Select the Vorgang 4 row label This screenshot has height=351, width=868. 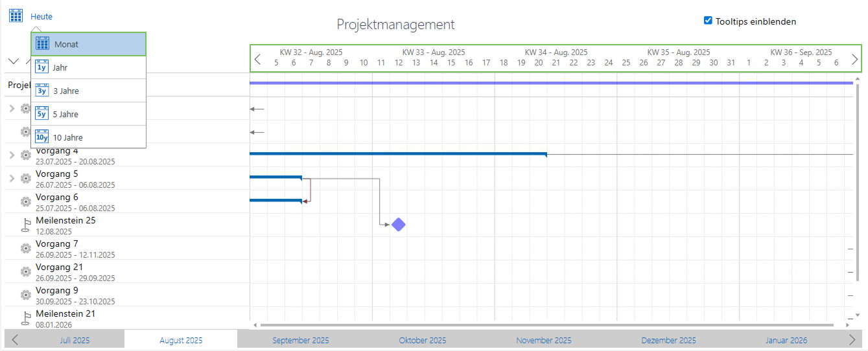(57, 152)
